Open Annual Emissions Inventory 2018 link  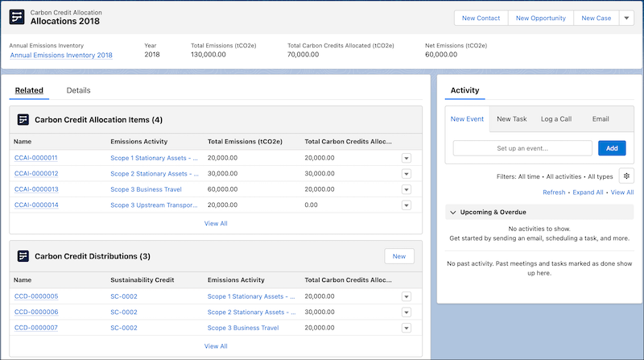click(x=61, y=56)
